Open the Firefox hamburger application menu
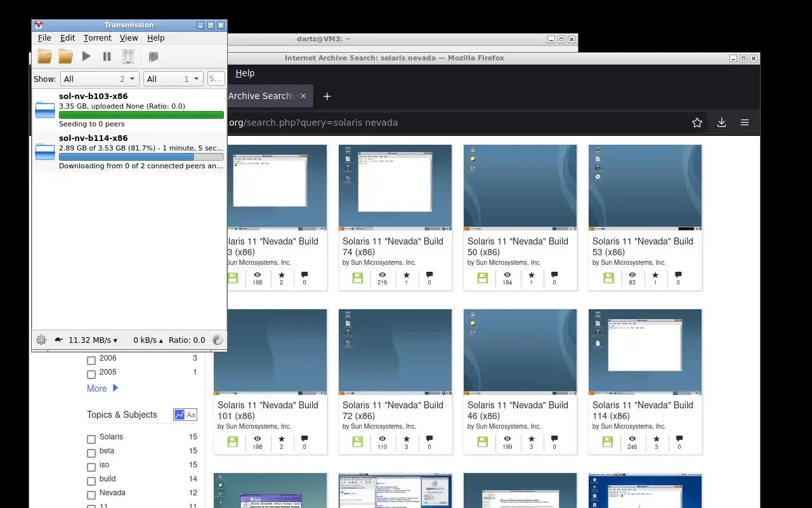Screen dimensions: 812x508 (x=745, y=123)
